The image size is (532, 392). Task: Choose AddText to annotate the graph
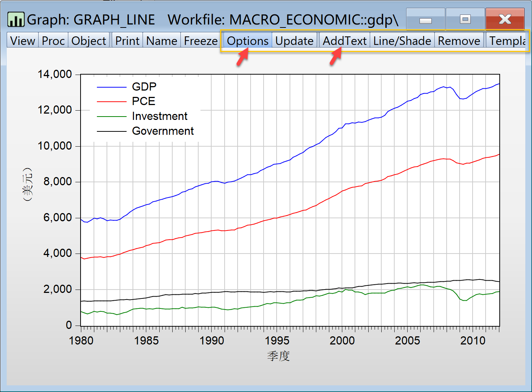point(345,40)
